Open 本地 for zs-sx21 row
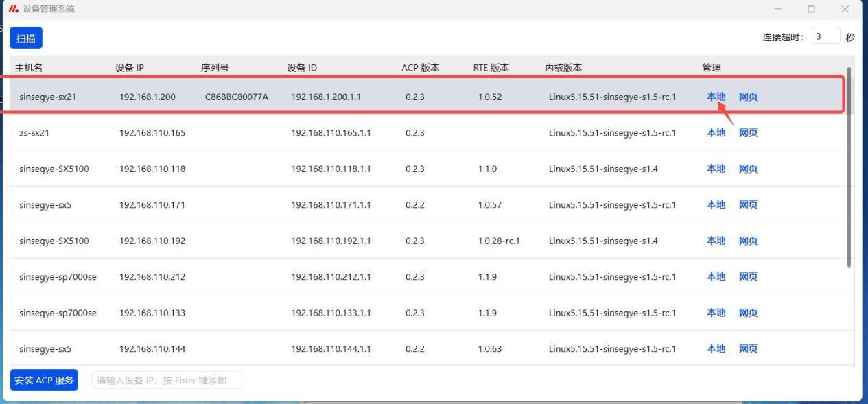868x404 pixels. [716, 133]
